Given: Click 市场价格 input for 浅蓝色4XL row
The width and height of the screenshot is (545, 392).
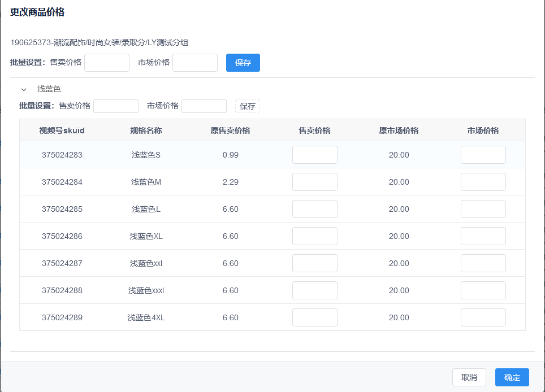Looking at the screenshot, I should [483, 317].
